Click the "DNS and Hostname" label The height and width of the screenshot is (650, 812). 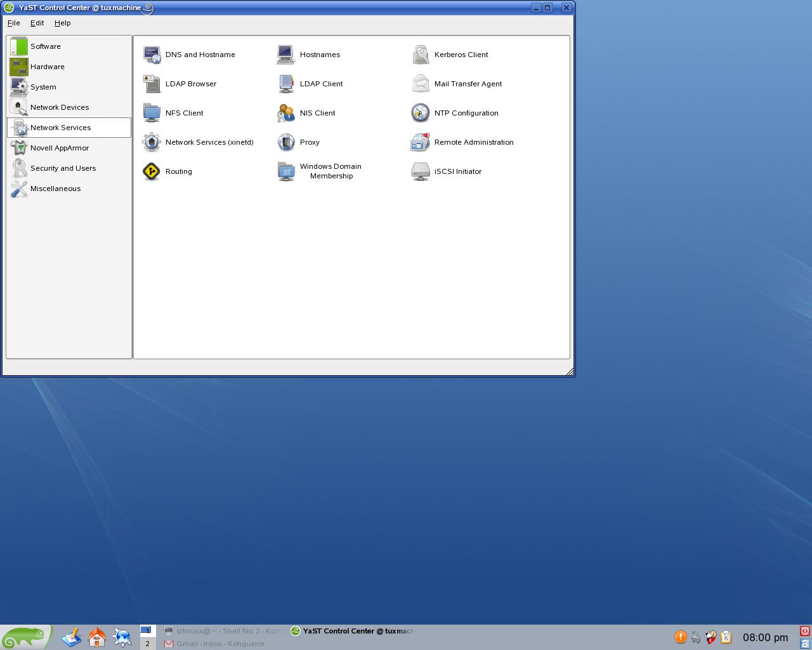point(200,55)
